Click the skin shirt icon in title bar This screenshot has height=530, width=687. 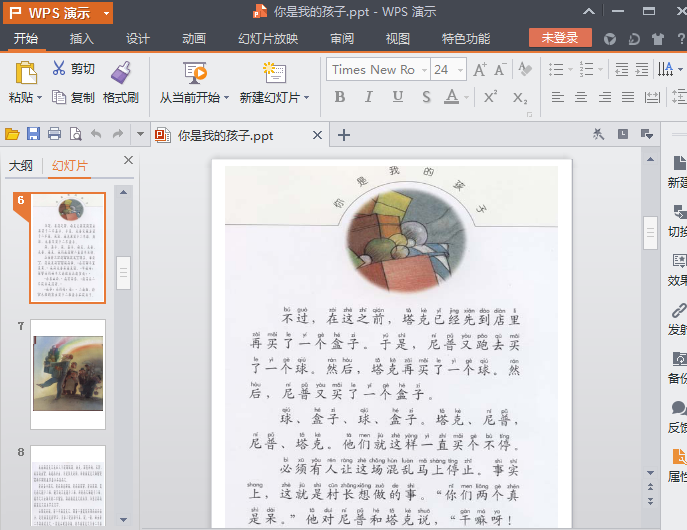pos(658,39)
